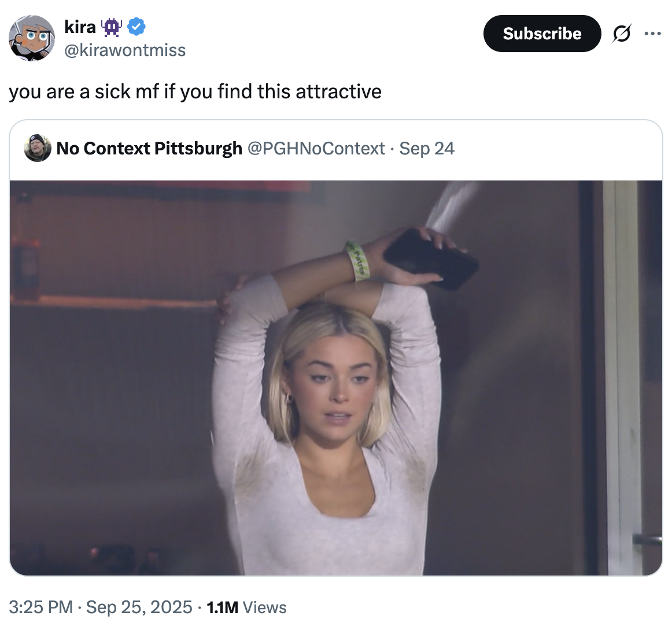Click the green wristband in the photo
The image size is (672, 627).
[358, 261]
